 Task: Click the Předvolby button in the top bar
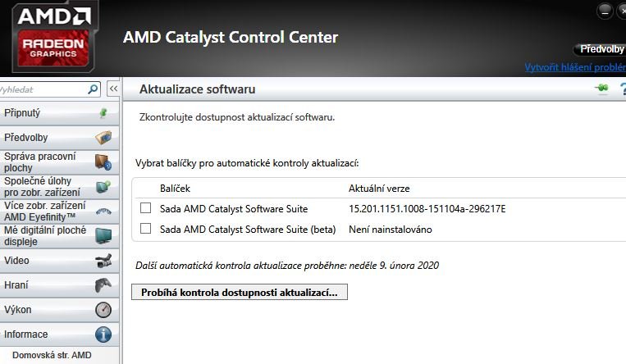(x=601, y=49)
